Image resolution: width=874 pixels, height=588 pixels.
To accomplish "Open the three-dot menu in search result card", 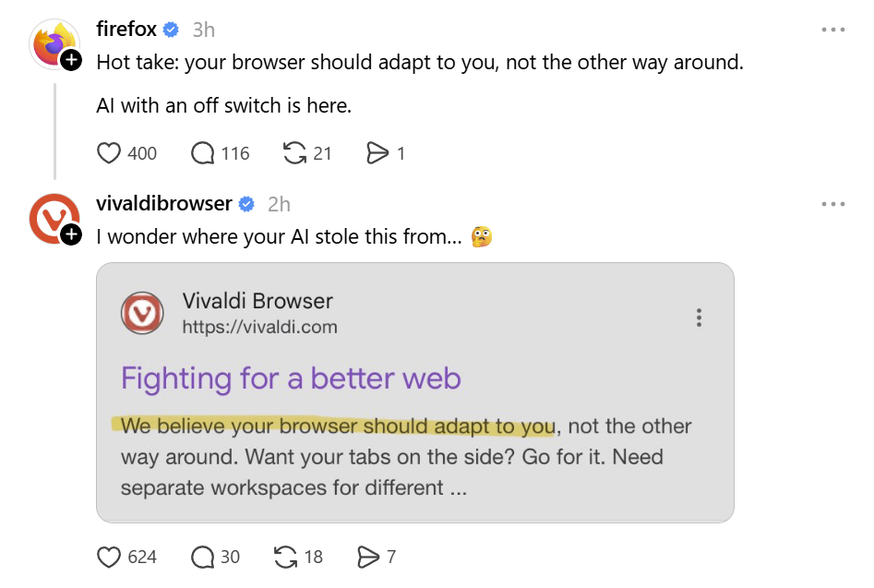I will click(x=699, y=318).
